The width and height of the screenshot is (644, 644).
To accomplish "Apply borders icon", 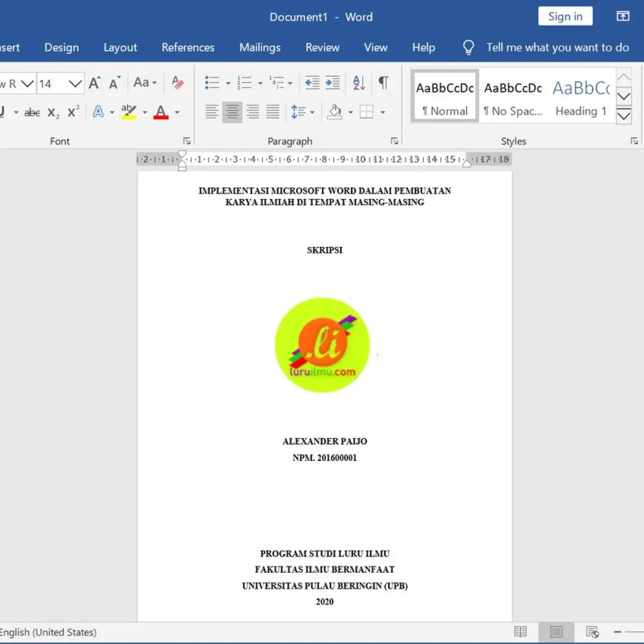I will (x=367, y=112).
